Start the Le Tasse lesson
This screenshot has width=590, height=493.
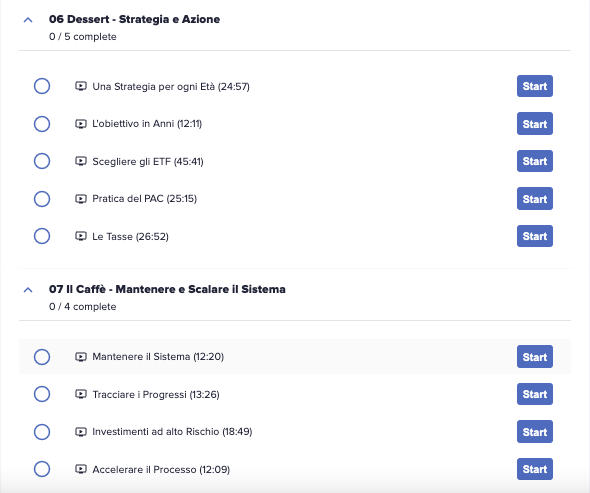pyautogui.click(x=535, y=236)
